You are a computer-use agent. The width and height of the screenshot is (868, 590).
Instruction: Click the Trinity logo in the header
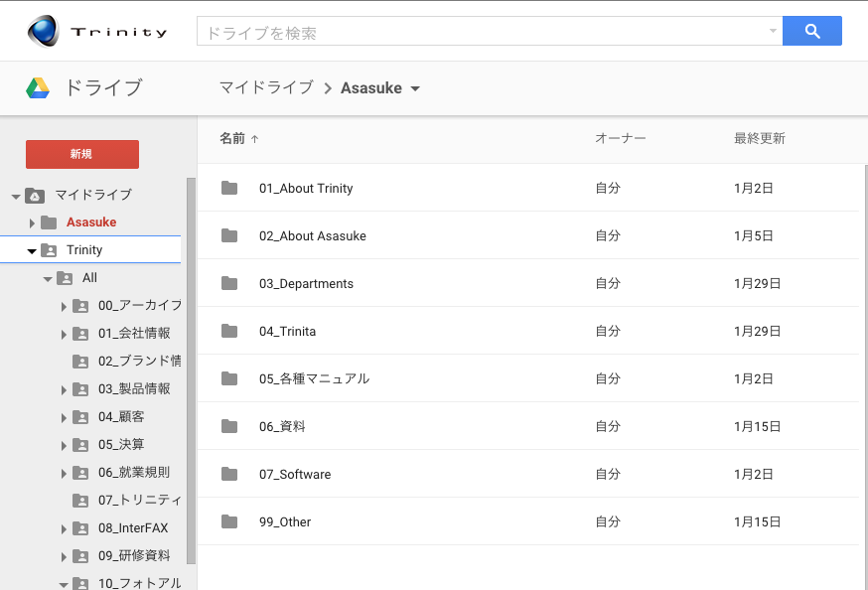pos(94,30)
